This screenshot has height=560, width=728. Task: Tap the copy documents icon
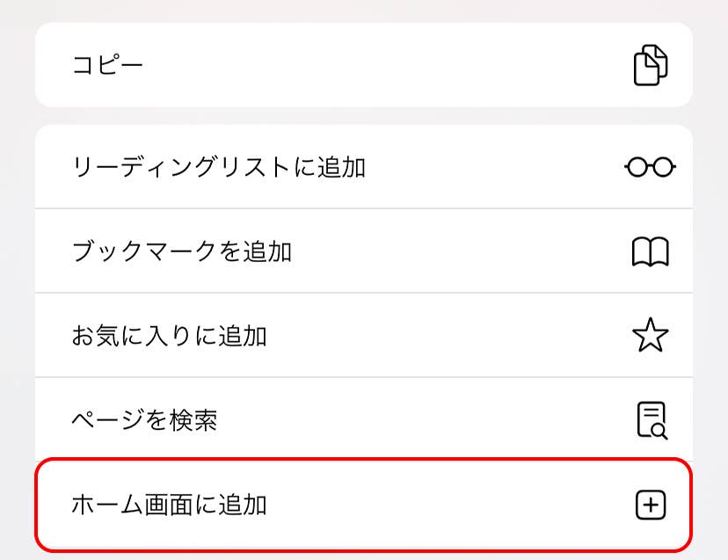point(650,65)
